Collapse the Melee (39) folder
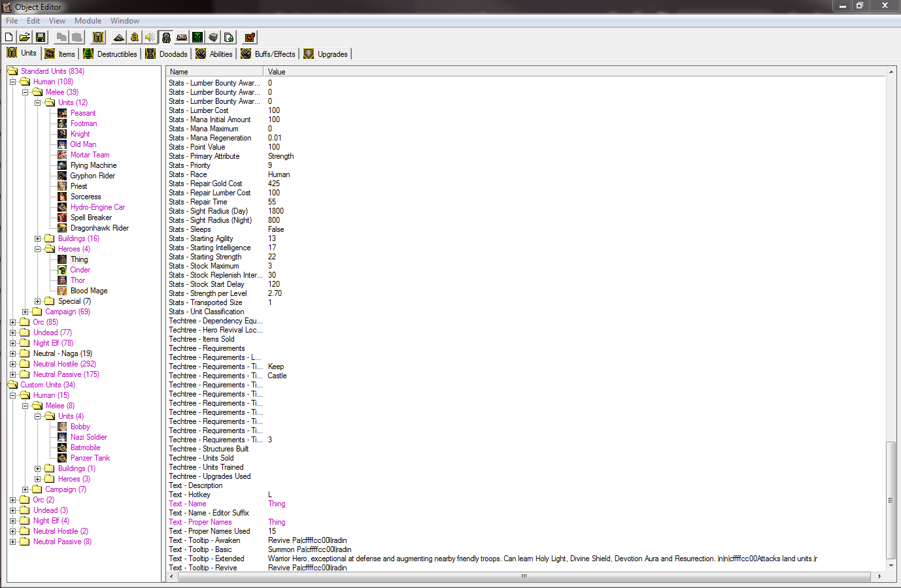The height and width of the screenshot is (588, 901). [25, 92]
